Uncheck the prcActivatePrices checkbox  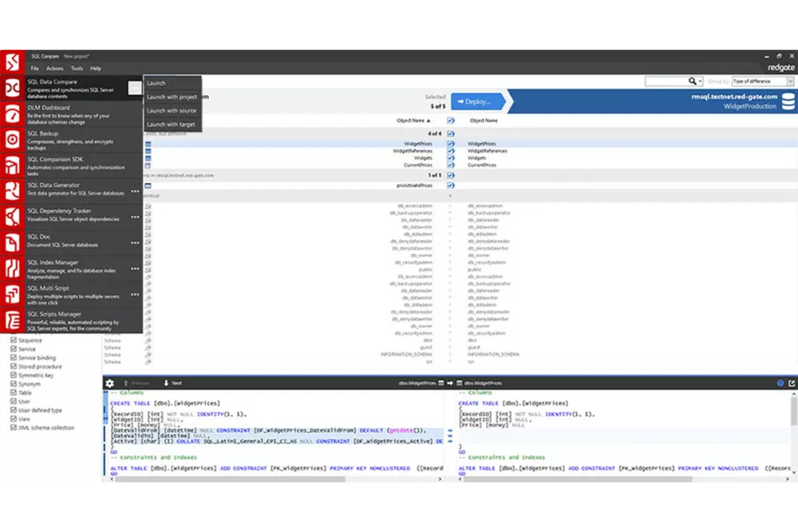[450, 185]
